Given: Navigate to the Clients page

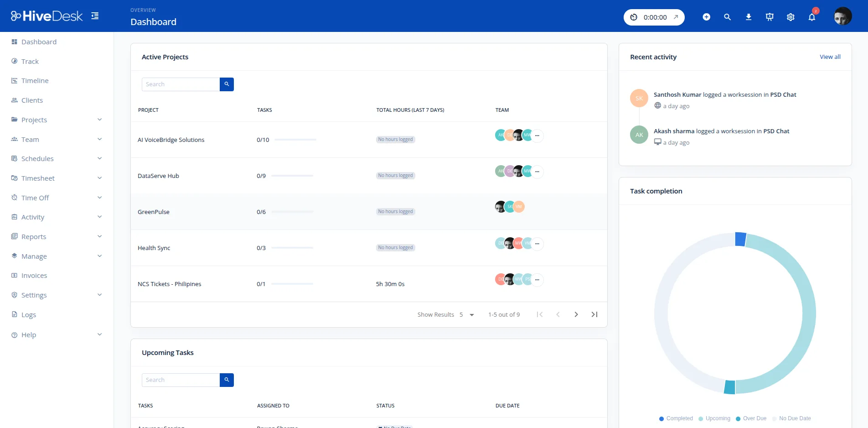Looking at the screenshot, I should coord(32,100).
